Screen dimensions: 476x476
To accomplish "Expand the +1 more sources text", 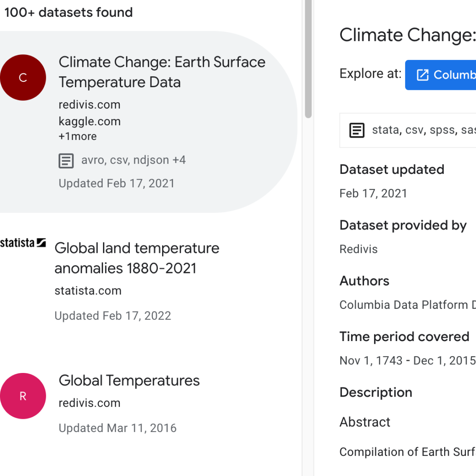I will pos(78,136).
